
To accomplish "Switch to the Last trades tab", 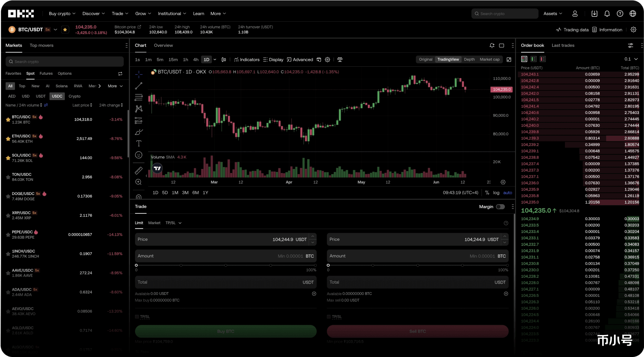I will pyautogui.click(x=563, y=45).
